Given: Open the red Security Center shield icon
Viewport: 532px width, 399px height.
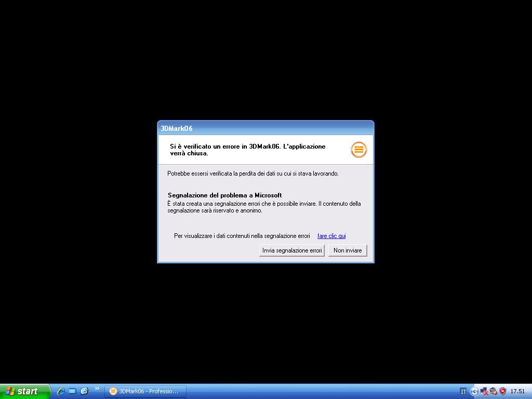Looking at the screenshot, I should (x=503, y=392).
